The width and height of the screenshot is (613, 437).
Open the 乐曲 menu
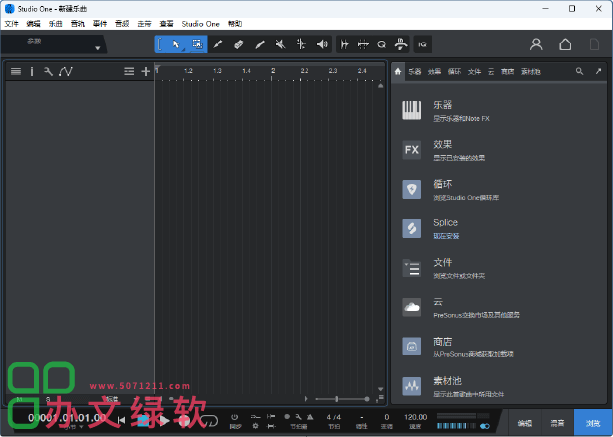click(55, 24)
